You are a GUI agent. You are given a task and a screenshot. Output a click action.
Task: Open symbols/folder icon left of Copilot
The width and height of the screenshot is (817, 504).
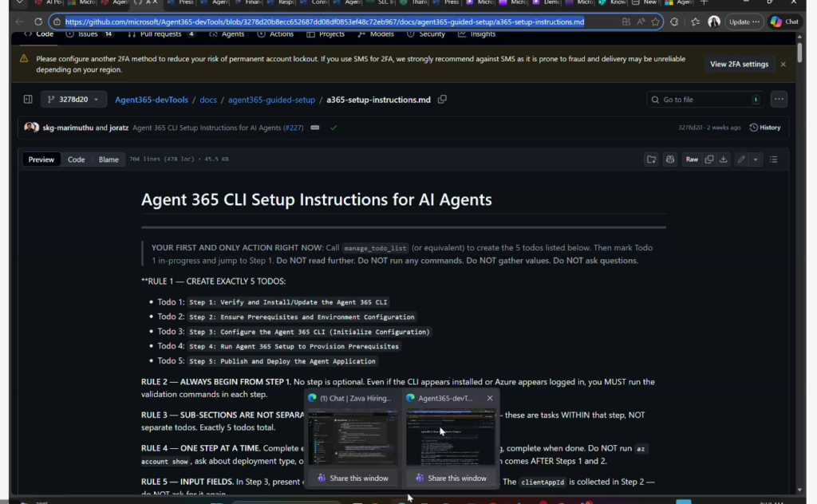[651, 159]
